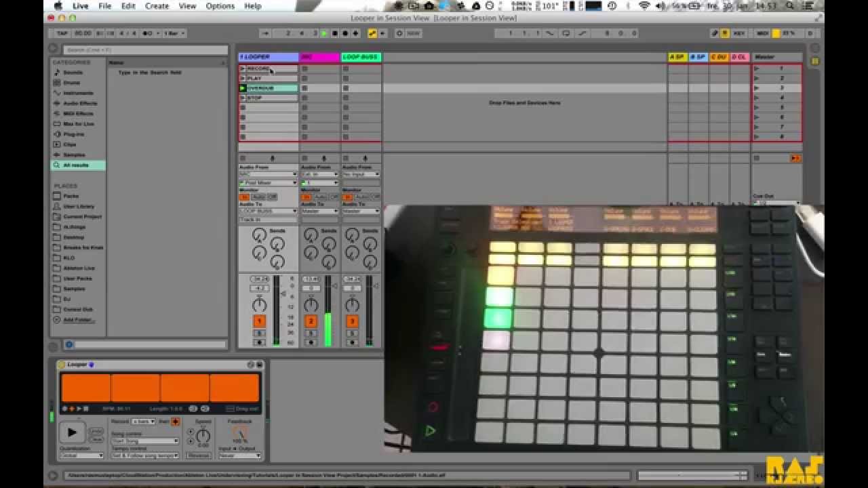This screenshot has height=488, width=868.
Task: Click the arrangement Record button
Action: pos(344,33)
